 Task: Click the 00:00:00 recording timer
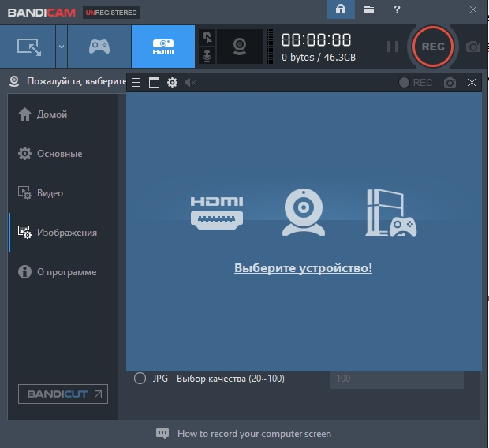[316, 40]
